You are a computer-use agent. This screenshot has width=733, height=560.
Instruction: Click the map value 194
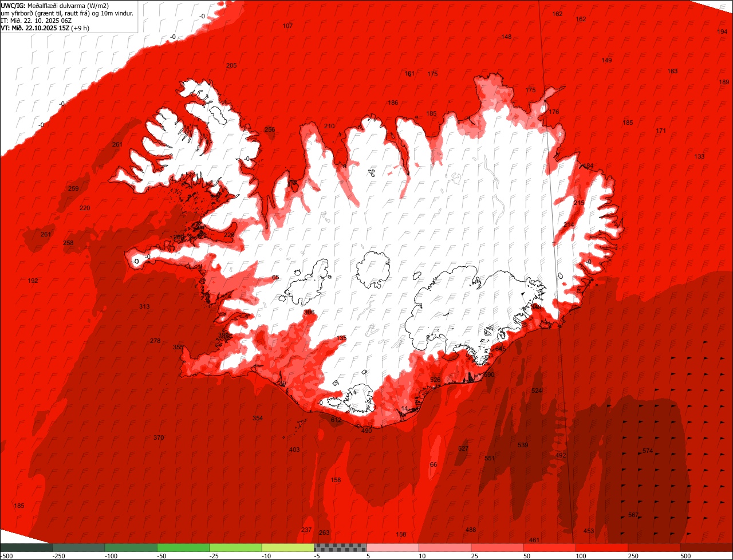(x=722, y=31)
